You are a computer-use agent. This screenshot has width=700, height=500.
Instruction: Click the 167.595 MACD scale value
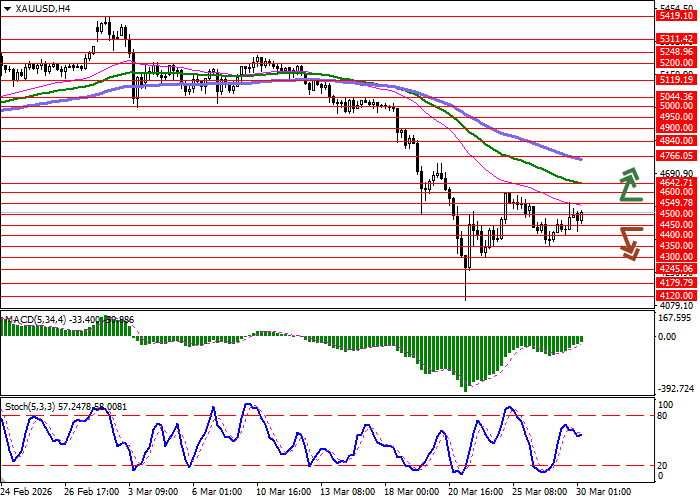coord(674,318)
